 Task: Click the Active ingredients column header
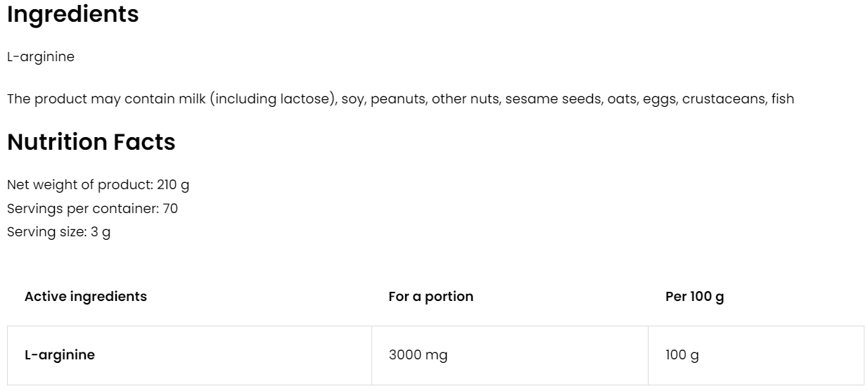pos(85,297)
